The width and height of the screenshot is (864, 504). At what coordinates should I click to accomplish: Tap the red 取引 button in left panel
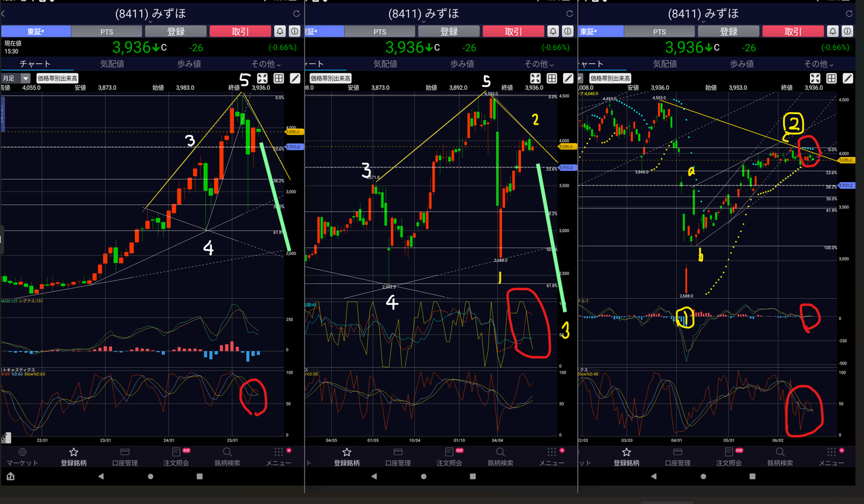(240, 31)
